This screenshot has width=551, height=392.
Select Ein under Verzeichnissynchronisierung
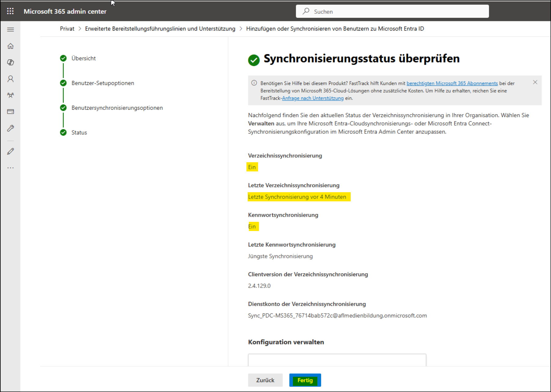click(252, 167)
